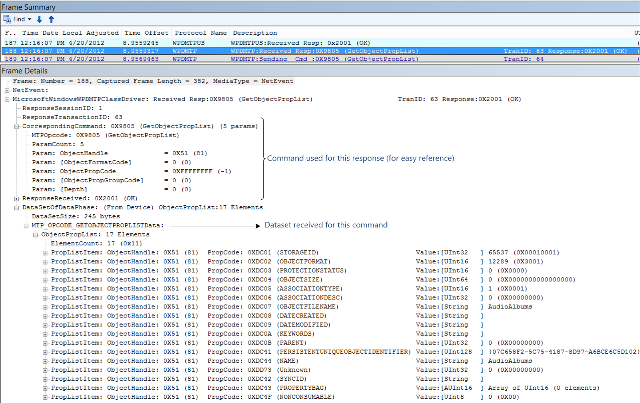This screenshot has height=403, width=640.
Task: Expand the PROTECTIONSTATUS PropListItem
Action: tap(45, 271)
